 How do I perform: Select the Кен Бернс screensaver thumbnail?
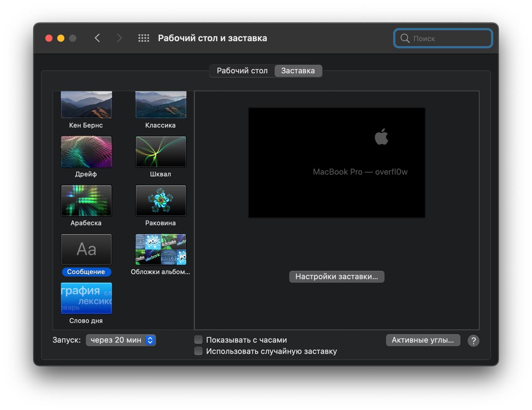[86, 104]
